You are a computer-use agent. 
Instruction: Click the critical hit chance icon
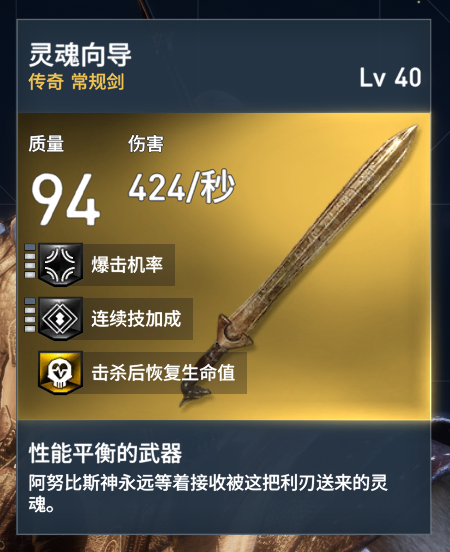pos(61,265)
